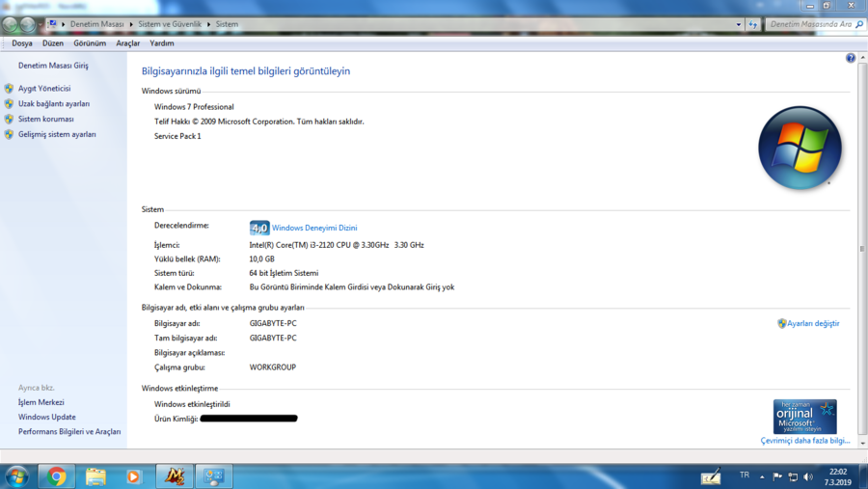868x489 pixels.
Task: Click the vertical scrollbar up arrow
Action: pos(862,58)
